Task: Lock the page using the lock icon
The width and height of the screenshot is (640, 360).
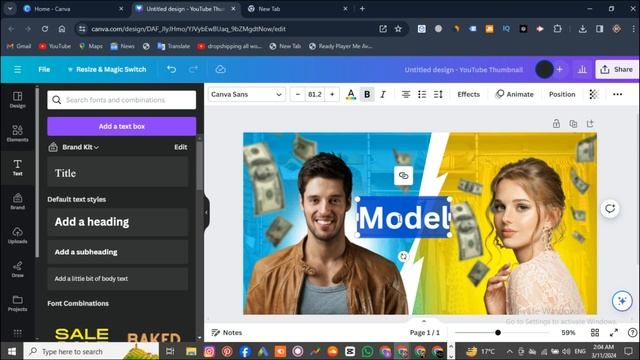Action: click(x=556, y=124)
